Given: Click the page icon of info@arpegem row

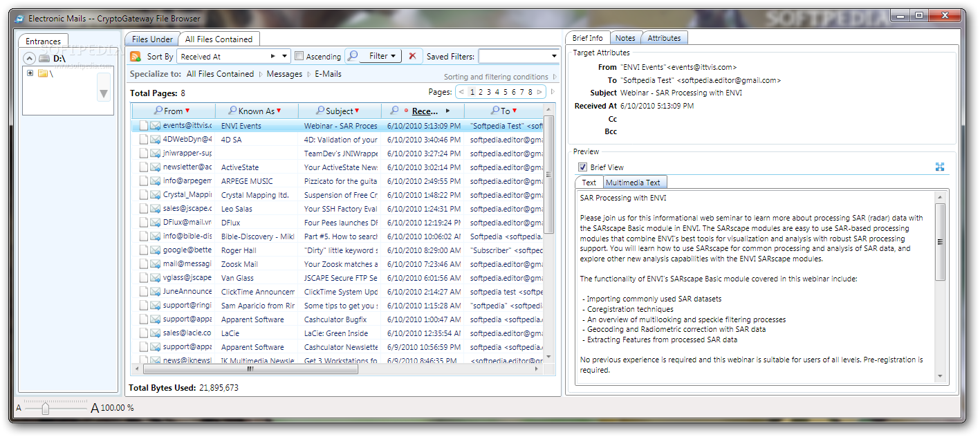Looking at the screenshot, I should 144,181.
